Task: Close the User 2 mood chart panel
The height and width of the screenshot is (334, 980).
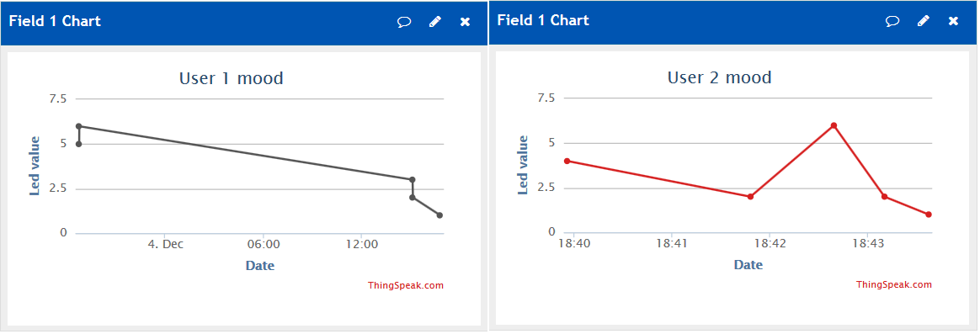Action: 953,21
